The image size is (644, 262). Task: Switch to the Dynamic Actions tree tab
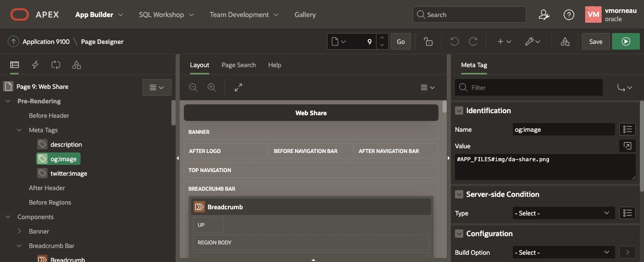point(35,65)
